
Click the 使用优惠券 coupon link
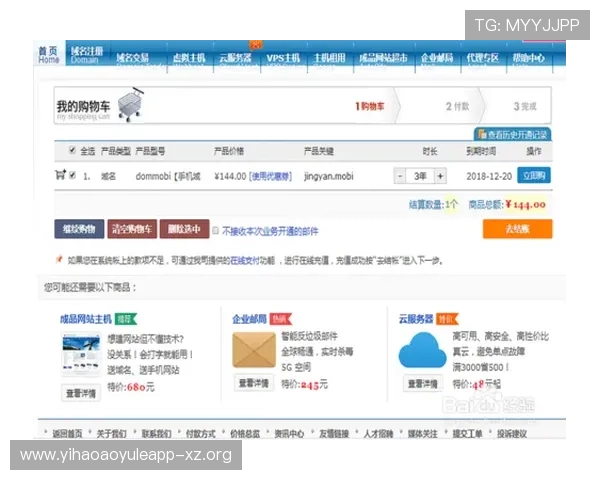(x=270, y=176)
